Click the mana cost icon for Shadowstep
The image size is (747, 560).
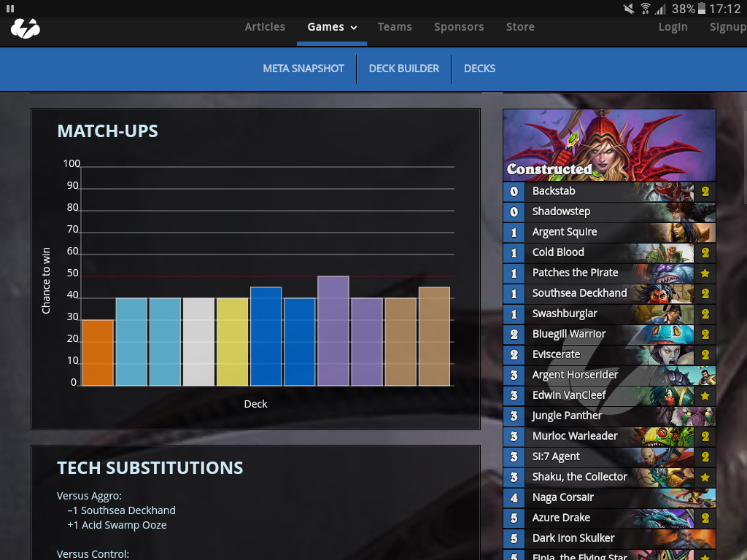pyautogui.click(x=514, y=212)
